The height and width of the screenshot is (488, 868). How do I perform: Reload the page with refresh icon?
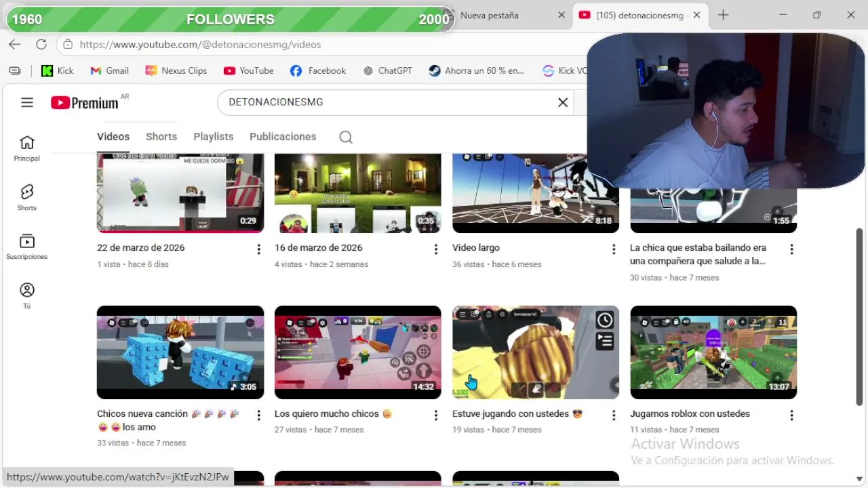(x=41, y=45)
